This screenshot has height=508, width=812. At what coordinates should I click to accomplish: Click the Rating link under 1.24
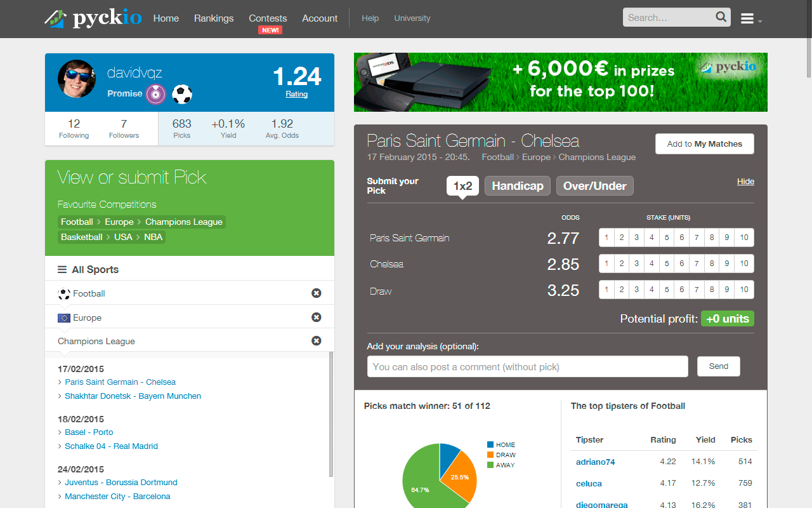[x=296, y=94]
